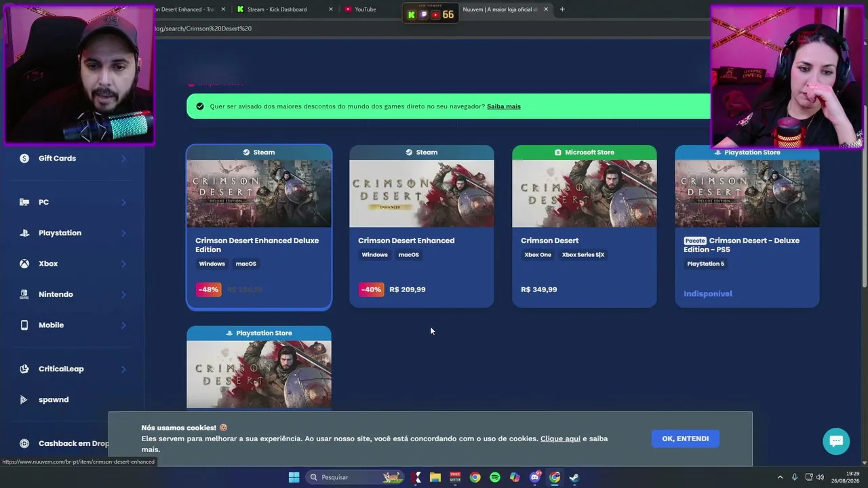This screenshot has width=868, height=488.
Task: Open Discord from the taskbar
Action: pyautogui.click(x=535, y=477)
